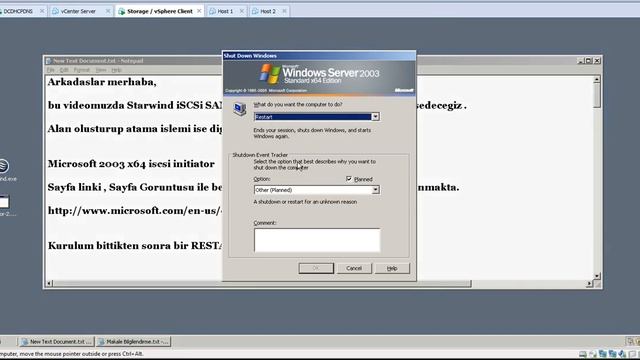Click "What do you want the computer to do?"
This screenshot has width=640, height=360.
pyautogui.click(x=298, y=104)
